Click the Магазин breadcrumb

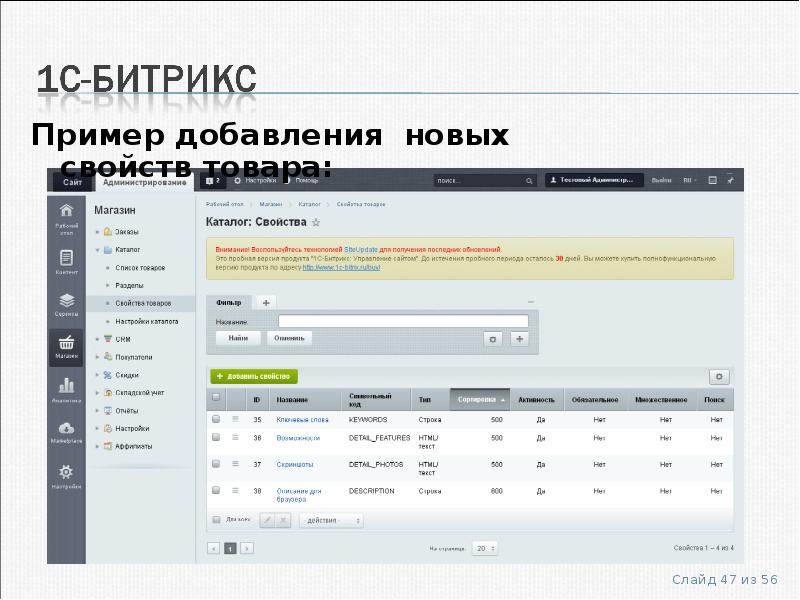(270, 204)
